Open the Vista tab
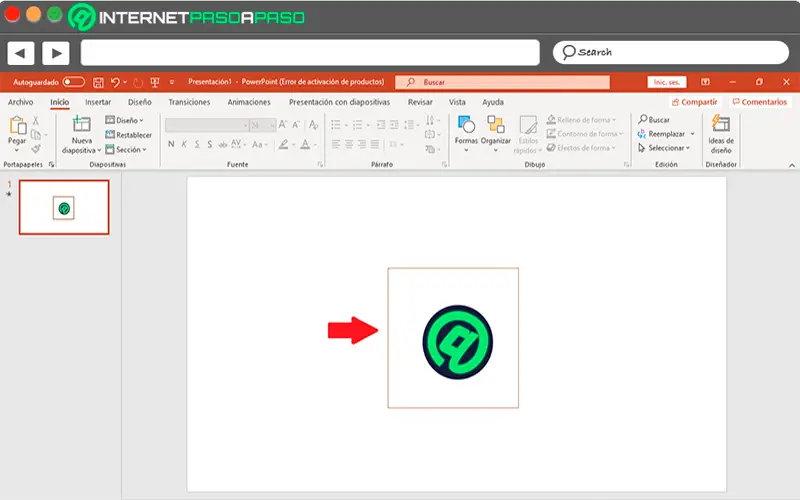800x500 pixels. pyautogui.click(x=457, y=102)
